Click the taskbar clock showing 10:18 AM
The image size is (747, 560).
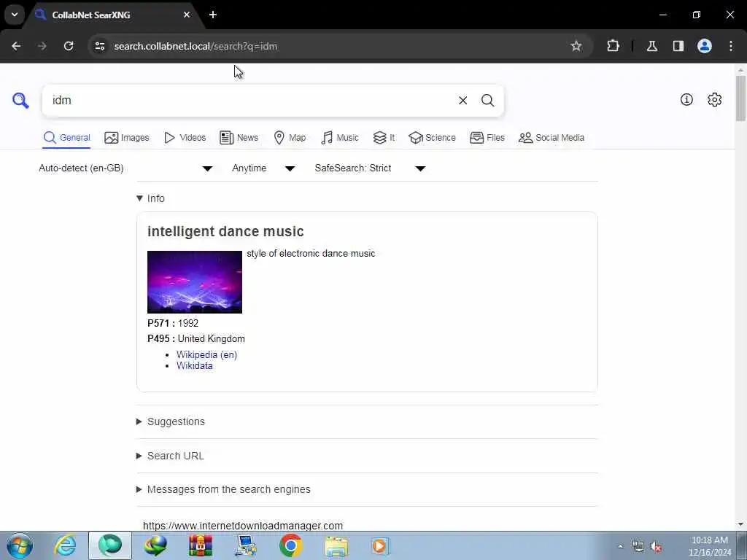709,546
